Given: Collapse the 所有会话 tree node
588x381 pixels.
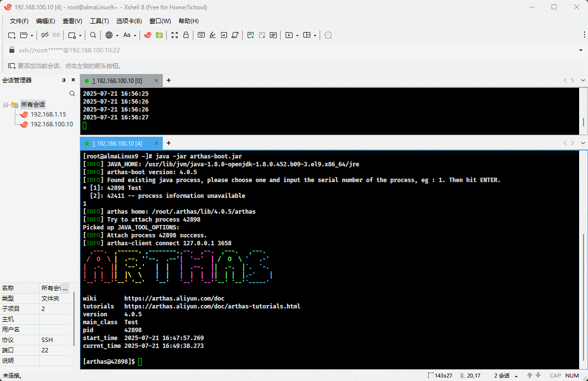Looking at the screenshot, I should point(5,105).
